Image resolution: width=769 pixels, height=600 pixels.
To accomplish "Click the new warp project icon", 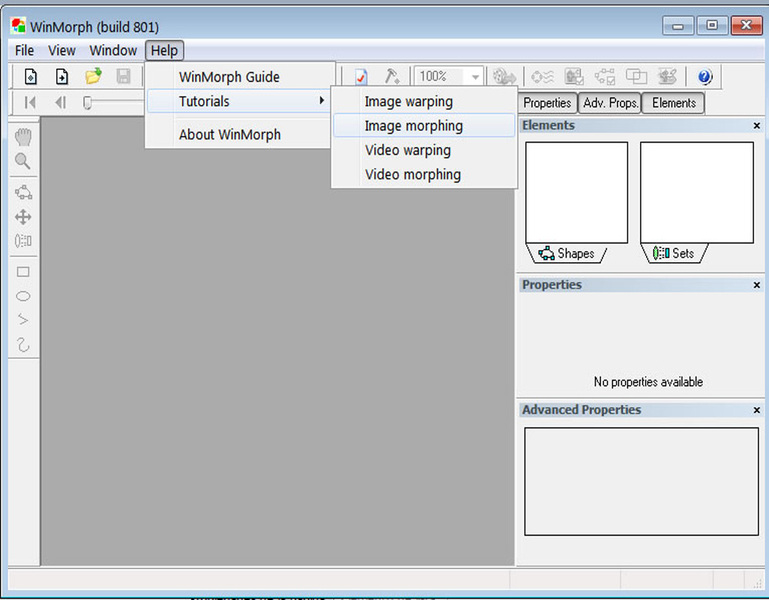I will click(x=30, y=77).
